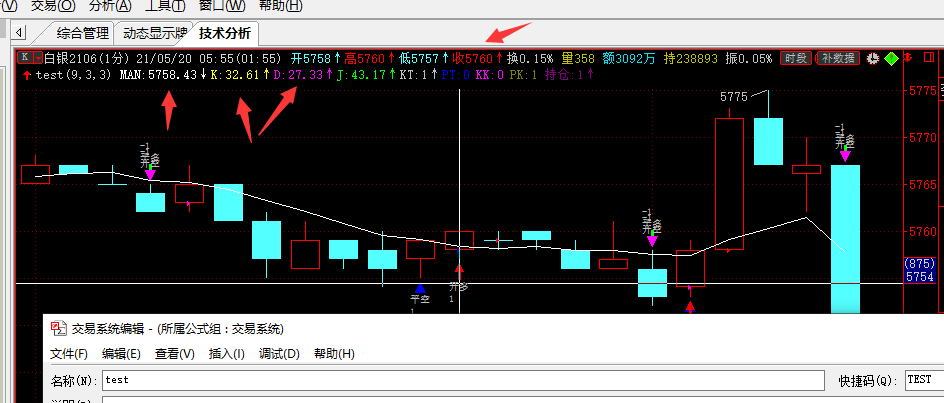Screen dimensions: 944x403
Task: Click the blue 平空 triangle marker
Action: [420, 289]
